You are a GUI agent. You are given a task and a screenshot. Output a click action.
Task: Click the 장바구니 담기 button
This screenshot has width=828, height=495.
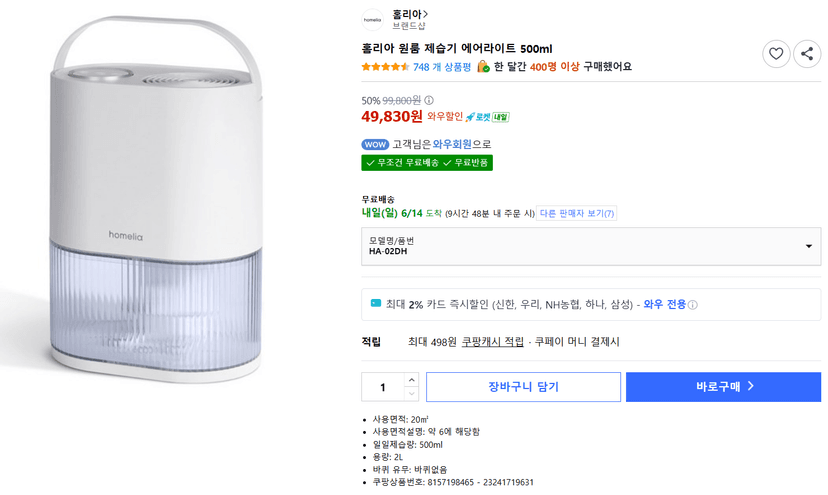pos(523,387)
